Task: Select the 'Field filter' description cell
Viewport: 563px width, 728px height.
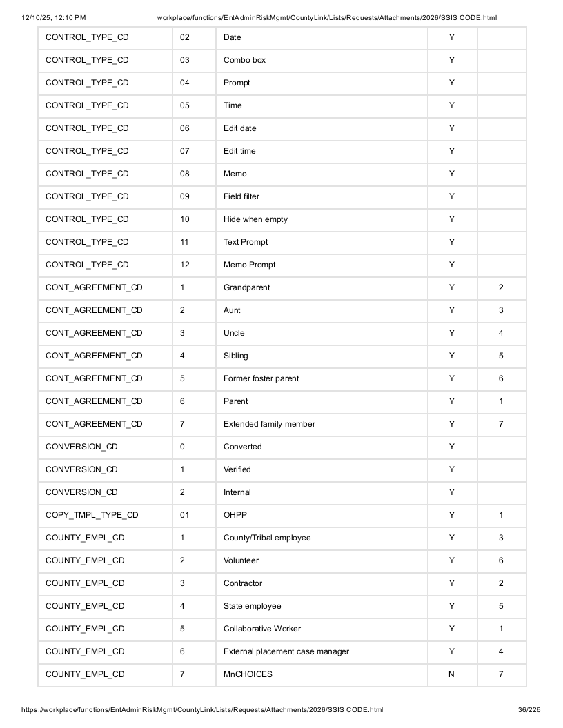Action: click(x=322, y=197)
